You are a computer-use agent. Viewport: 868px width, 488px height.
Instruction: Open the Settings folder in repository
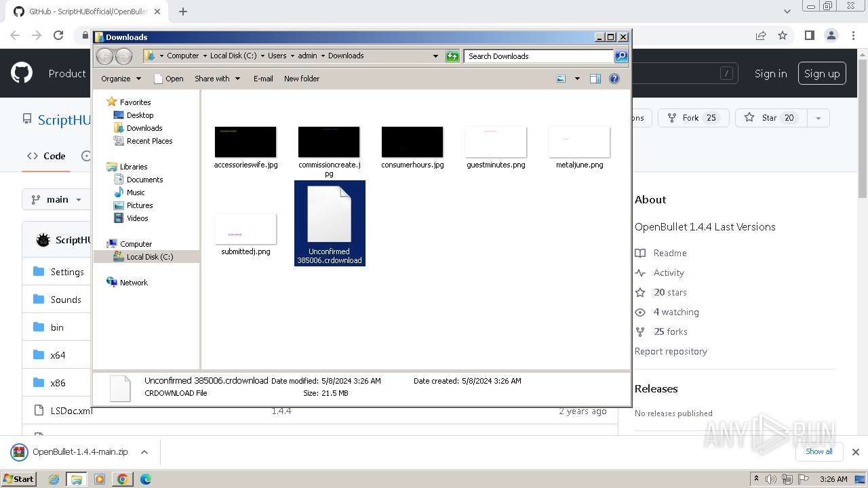[x=67, y=272]
